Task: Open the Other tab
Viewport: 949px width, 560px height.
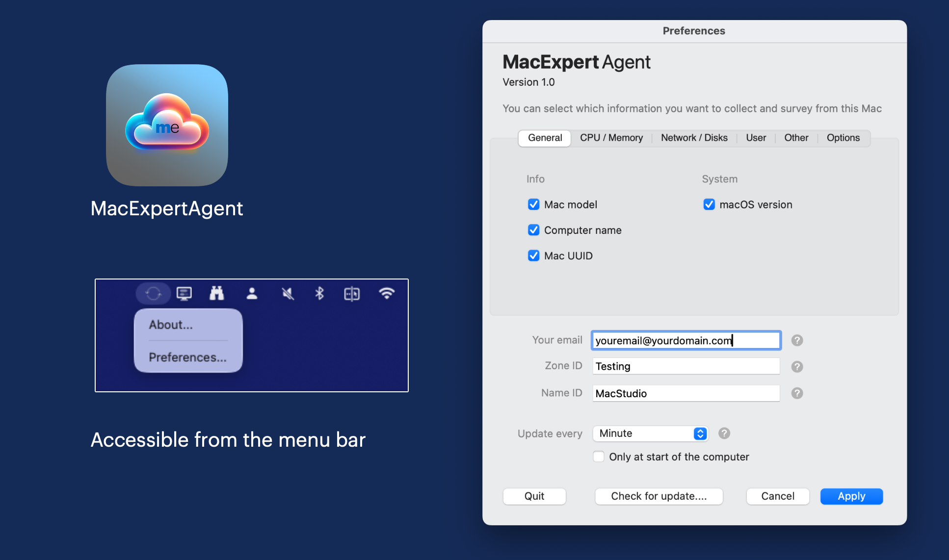Action: 796,138
